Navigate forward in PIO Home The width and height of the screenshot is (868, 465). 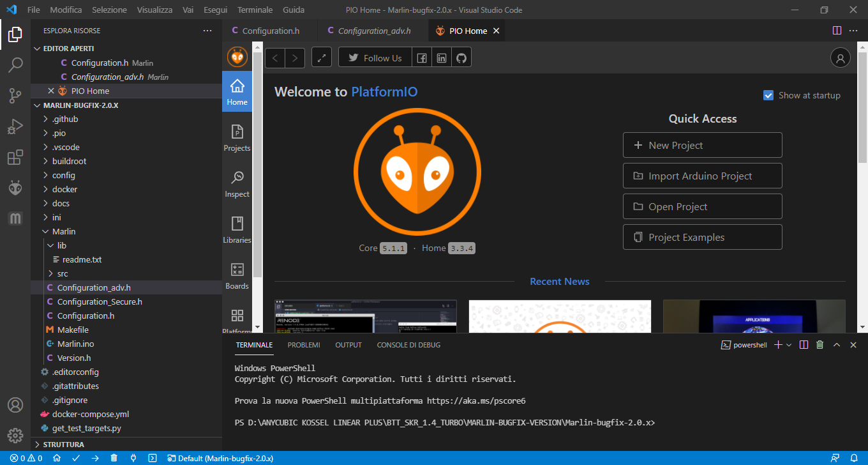[x=295, y=57]
